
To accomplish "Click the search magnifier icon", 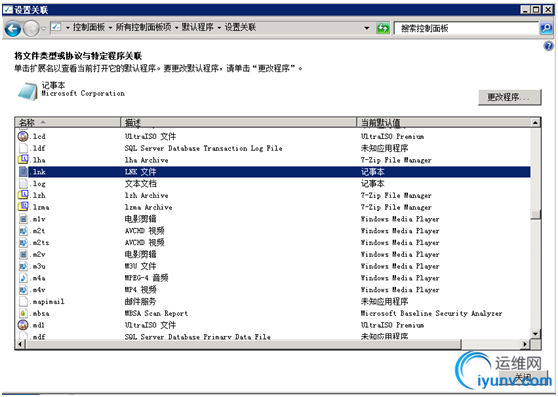I will (x=546, y=28).
